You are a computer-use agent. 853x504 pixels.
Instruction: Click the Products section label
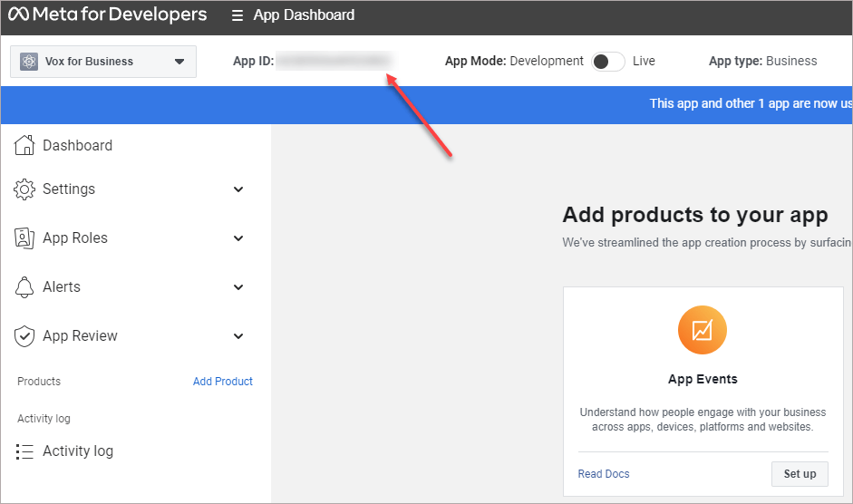coord(39,382)
